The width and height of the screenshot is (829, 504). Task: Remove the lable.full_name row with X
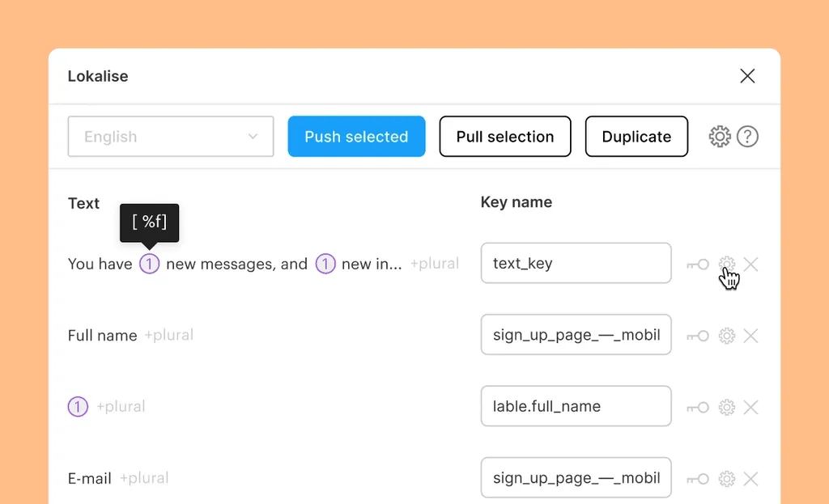pyautogui.click(x=750, y=407)
